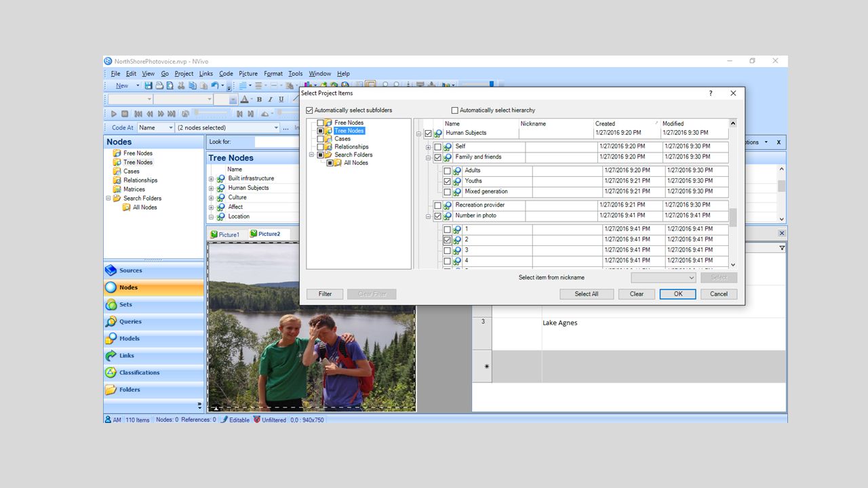Click the Look for search field
The width and height of the screenshot is (868, 488).
pyautogui.click(x=277, y=142)
